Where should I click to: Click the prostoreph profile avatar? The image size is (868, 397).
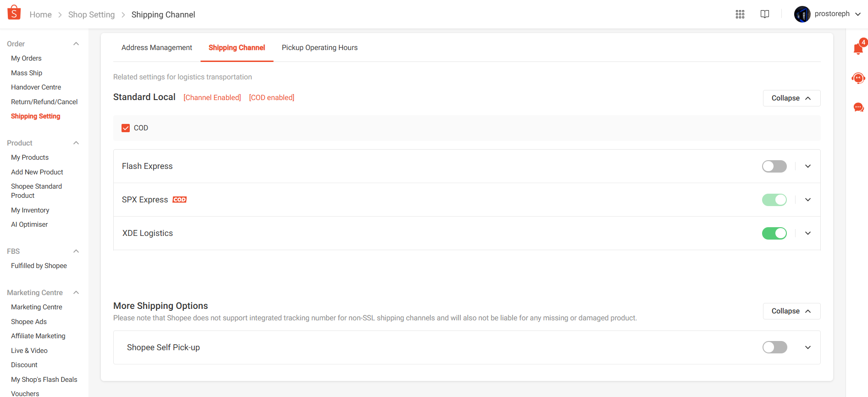(802, 14)
